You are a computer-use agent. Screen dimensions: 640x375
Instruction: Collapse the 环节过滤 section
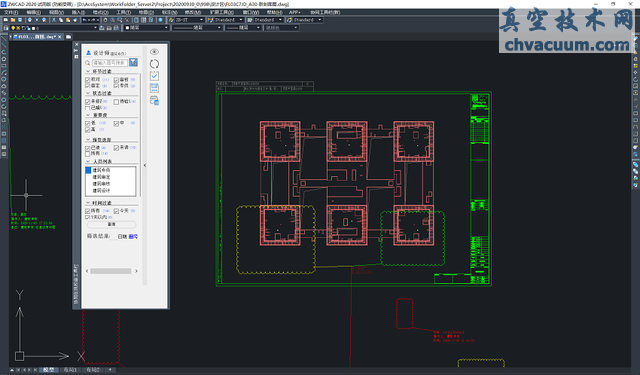[x=88, y=71]
